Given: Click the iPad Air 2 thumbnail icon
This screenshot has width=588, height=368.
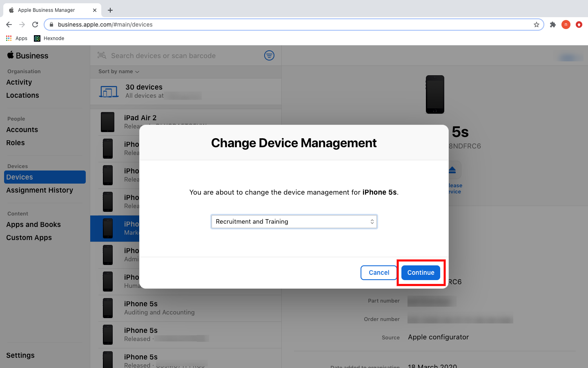Looking at the screenshot, I should coord(108,122).
